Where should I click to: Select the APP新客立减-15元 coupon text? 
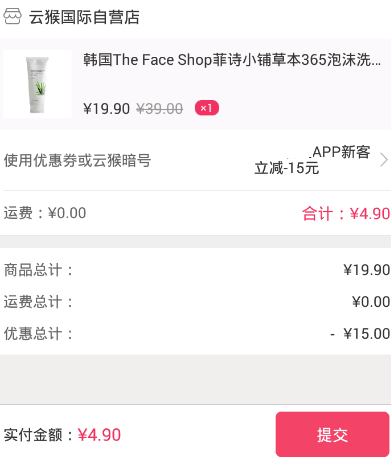[312, 160]
